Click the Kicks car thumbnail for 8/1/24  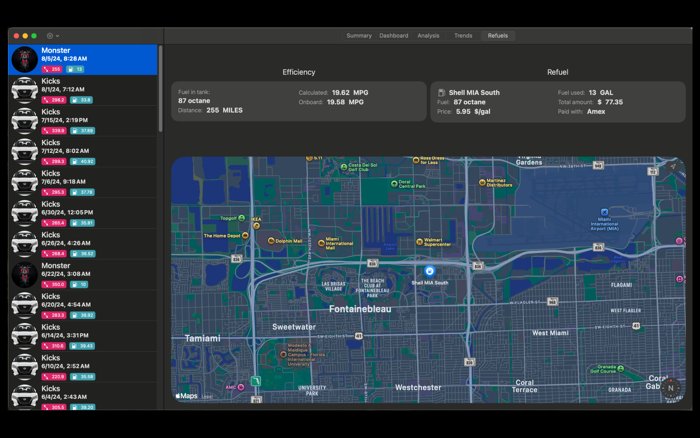pos(25,90)
